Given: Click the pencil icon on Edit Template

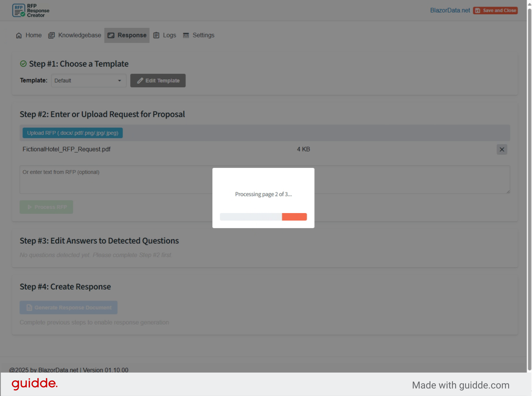Looking at the screenshot, I should tap(140, 80).
